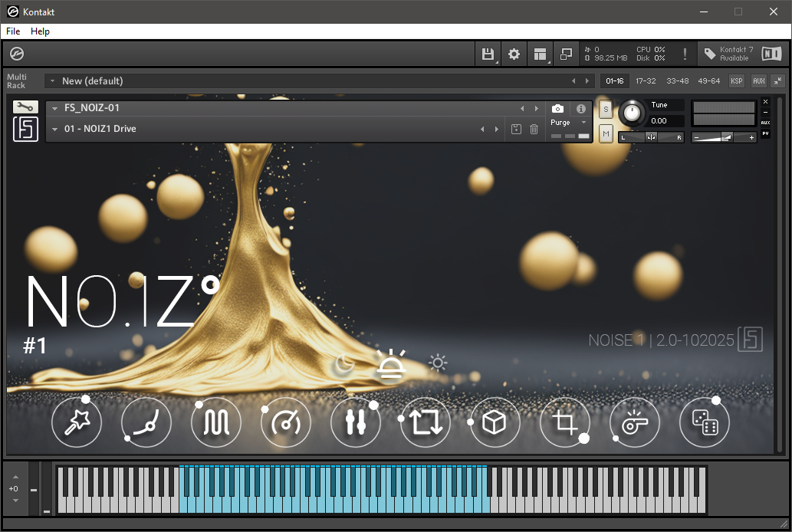Load next snapshot arrow

(497, 130)
